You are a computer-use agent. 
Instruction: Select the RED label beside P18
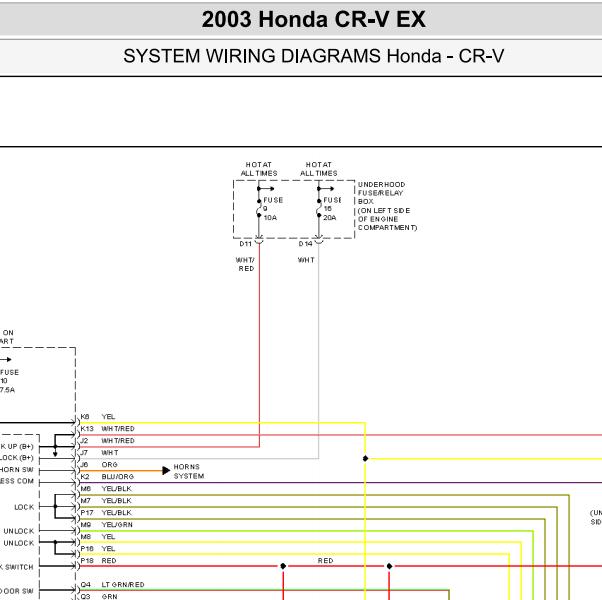(109, 560)
